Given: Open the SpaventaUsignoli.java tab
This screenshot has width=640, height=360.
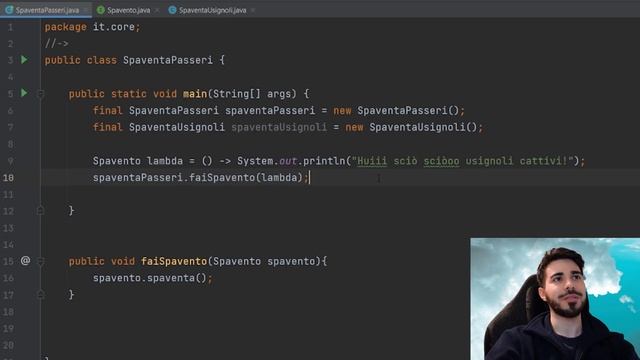Looking at the screenshot, I should click(x=212, y=10).
